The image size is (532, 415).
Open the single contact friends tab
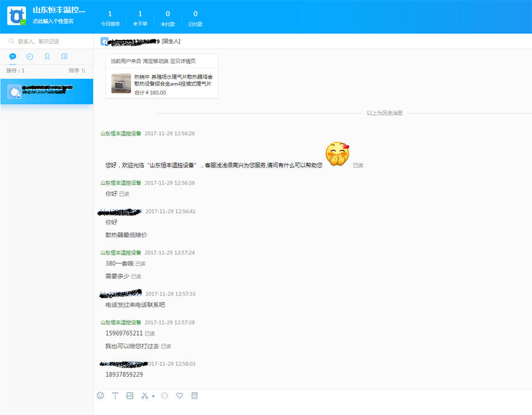tap(47, 56)
